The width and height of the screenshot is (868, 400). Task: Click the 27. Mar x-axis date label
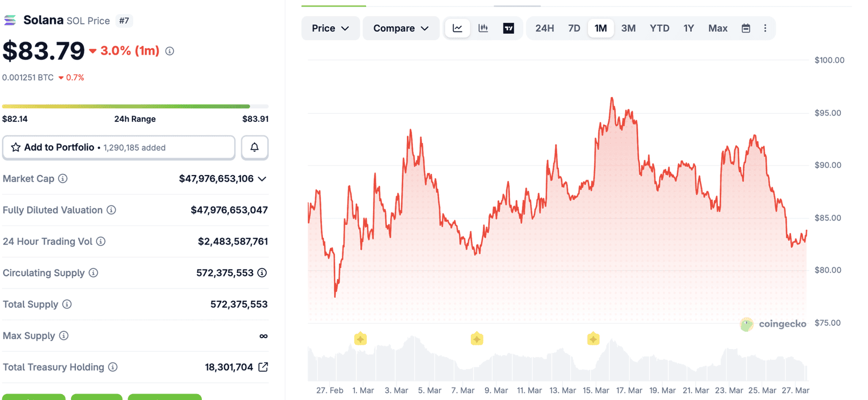[795, 390]
